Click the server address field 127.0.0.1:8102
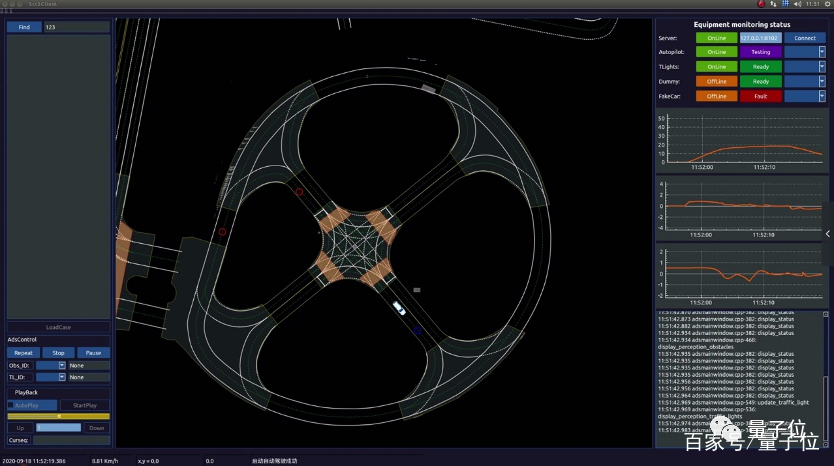The width and height of the screenshot is (834, 466). 760,37
